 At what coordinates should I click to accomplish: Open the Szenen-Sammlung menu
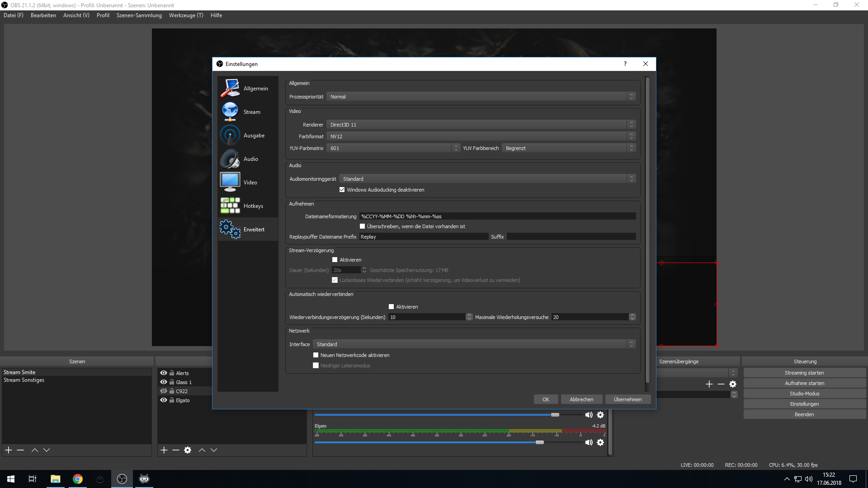tap(139, 15)
